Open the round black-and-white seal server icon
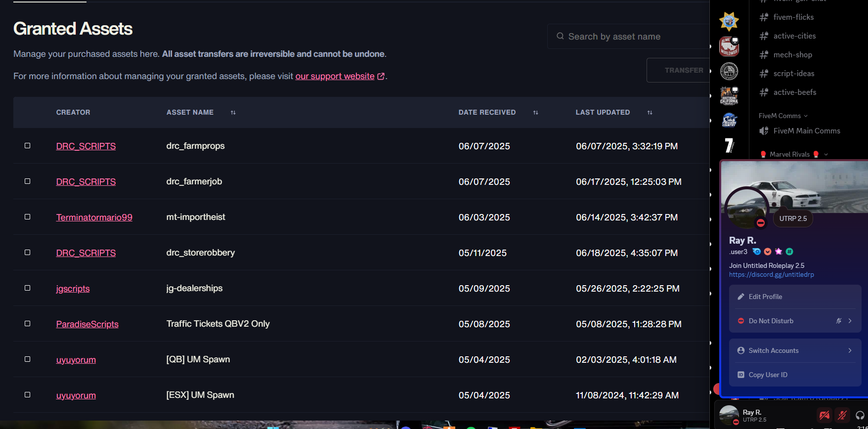Image resolution: width=868 pixels, height=429 pixels. (x=729, y=71)
